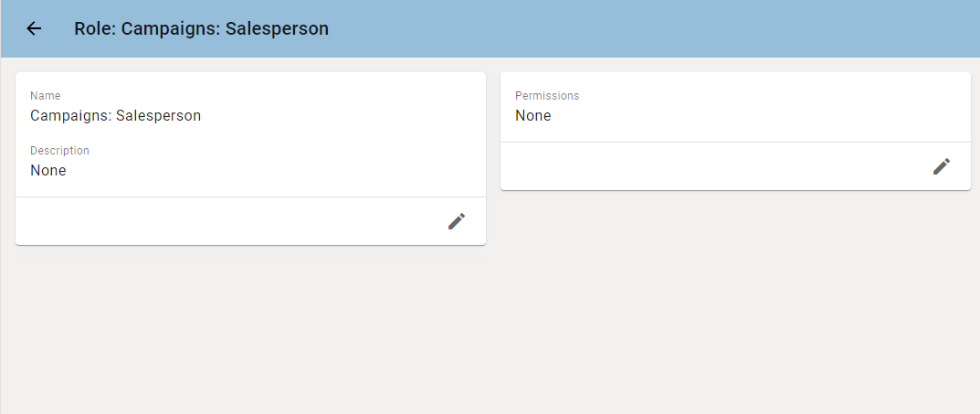Image resolution: width=980 pixels, height=414 pixels.
Task: Edit Permissions using the pencil icon
Action: 942,165
